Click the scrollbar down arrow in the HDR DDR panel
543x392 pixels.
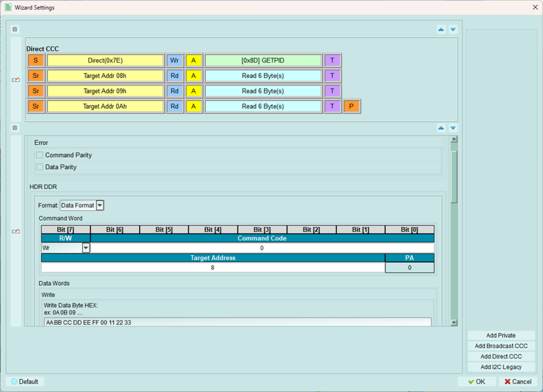tap(454, 322)
